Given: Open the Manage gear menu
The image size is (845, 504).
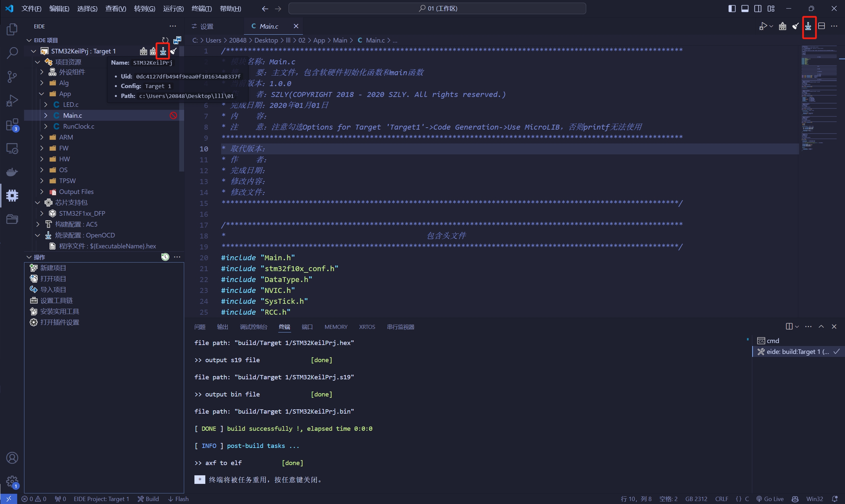Looking at the screenshot, I should (12, 482).
